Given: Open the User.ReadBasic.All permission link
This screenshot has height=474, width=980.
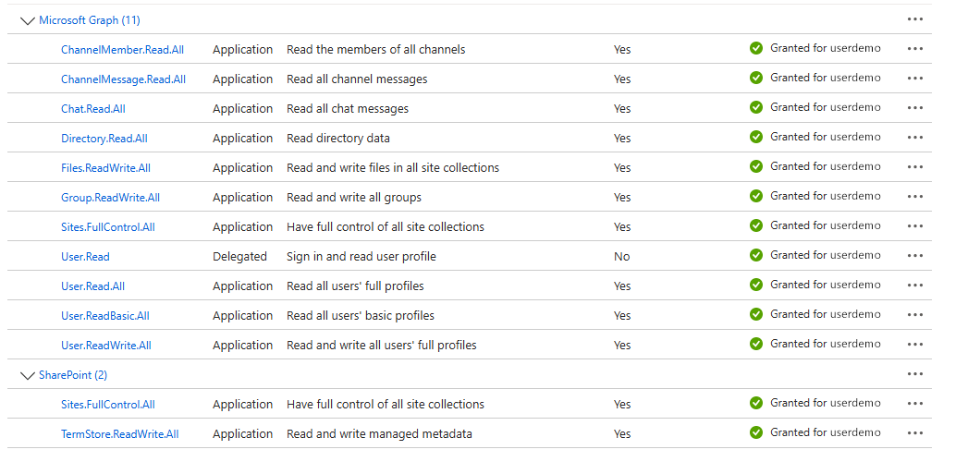Looking at the screenshot, I should [105, 316].
